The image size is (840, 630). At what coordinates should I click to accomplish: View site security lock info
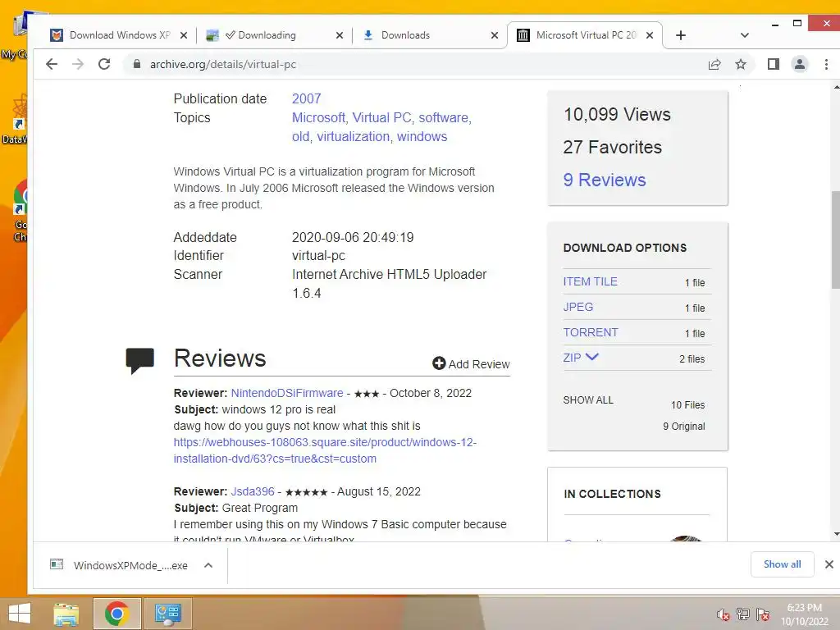tap(137, 64)
